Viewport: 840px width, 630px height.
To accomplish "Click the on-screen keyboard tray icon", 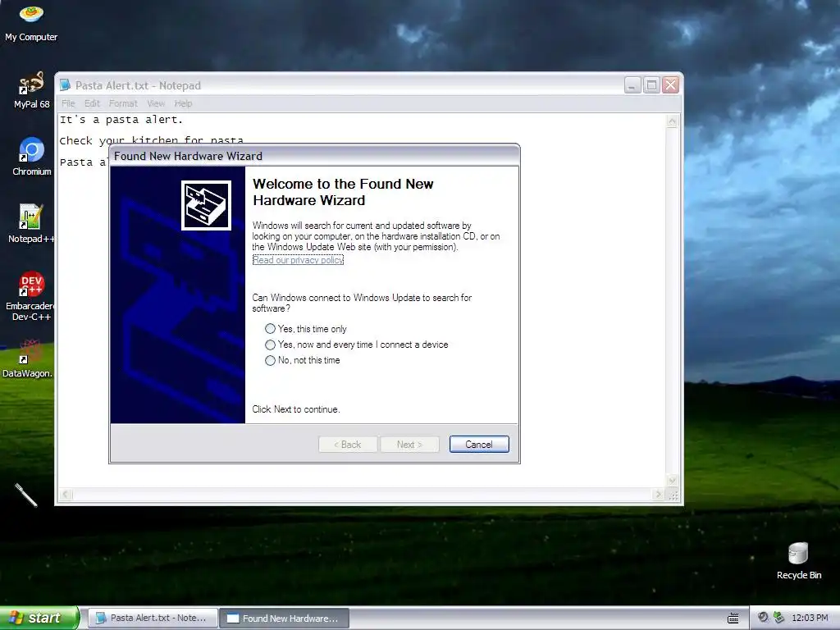I will [x=733, y=619].
